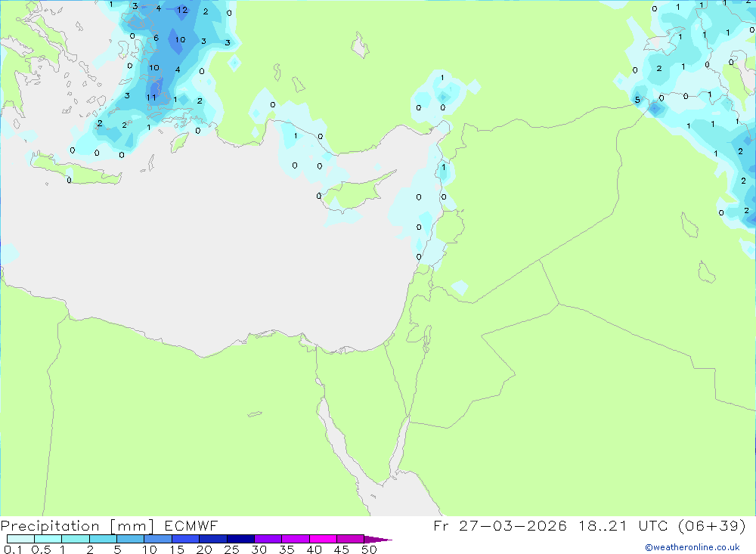The height and width of the screenshot is (554, 756).
Task: Click the legend swatch between 5 and 10
Action: pyautogui.click(x=130, y=539)
